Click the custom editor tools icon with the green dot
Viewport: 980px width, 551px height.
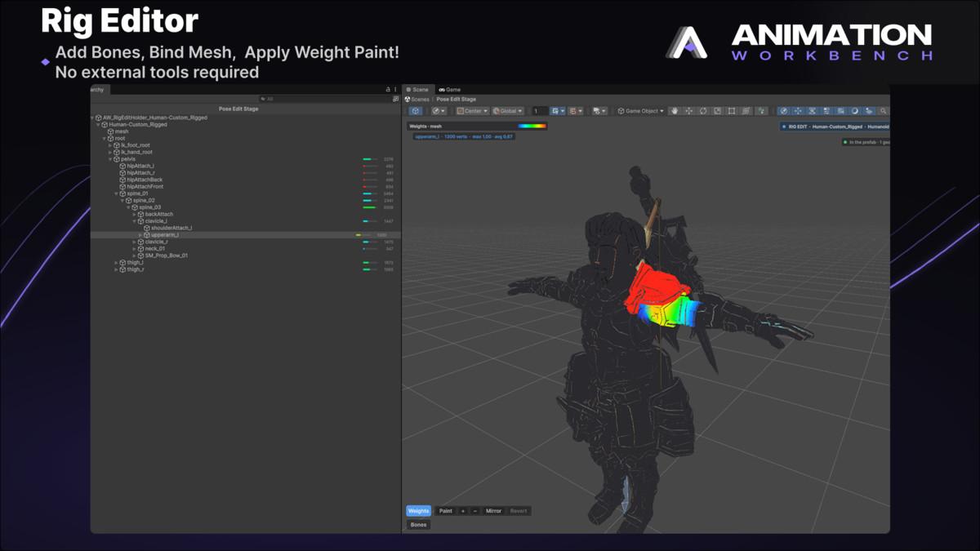762,111
